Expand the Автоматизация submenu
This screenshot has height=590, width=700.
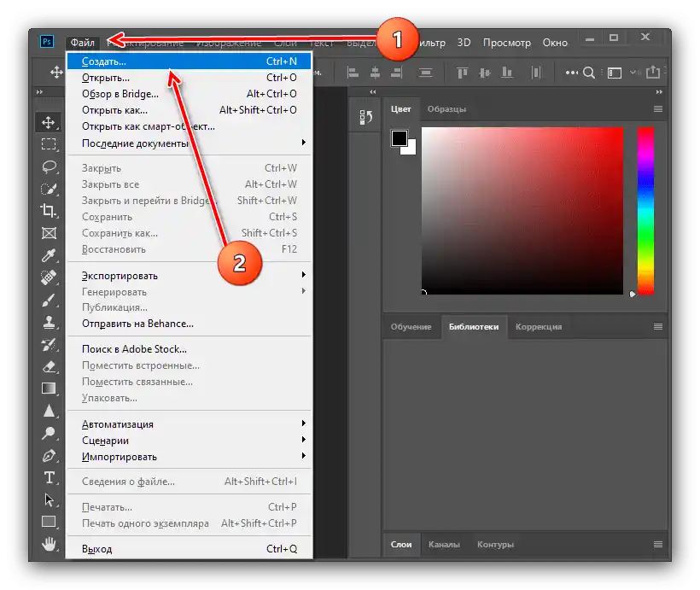(x=188, y=424)
